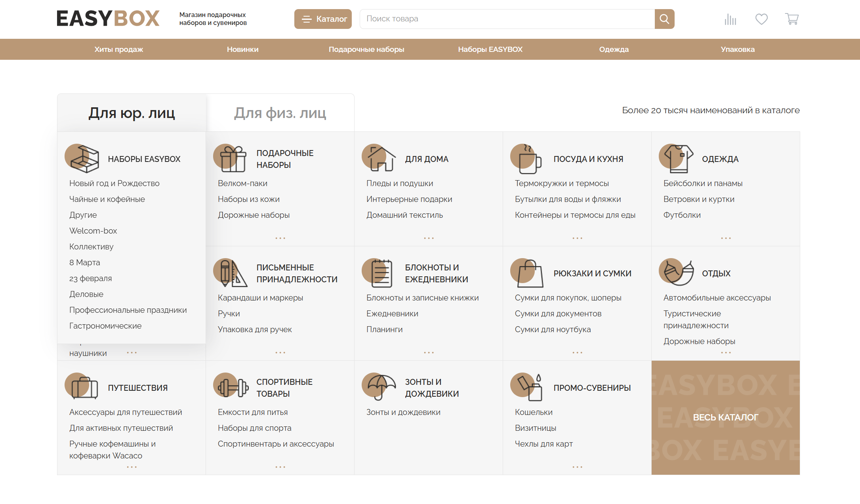Screen dimensions: 860x504
Task: Expand more items under Подарочные наборы
Action: (280, 238)
